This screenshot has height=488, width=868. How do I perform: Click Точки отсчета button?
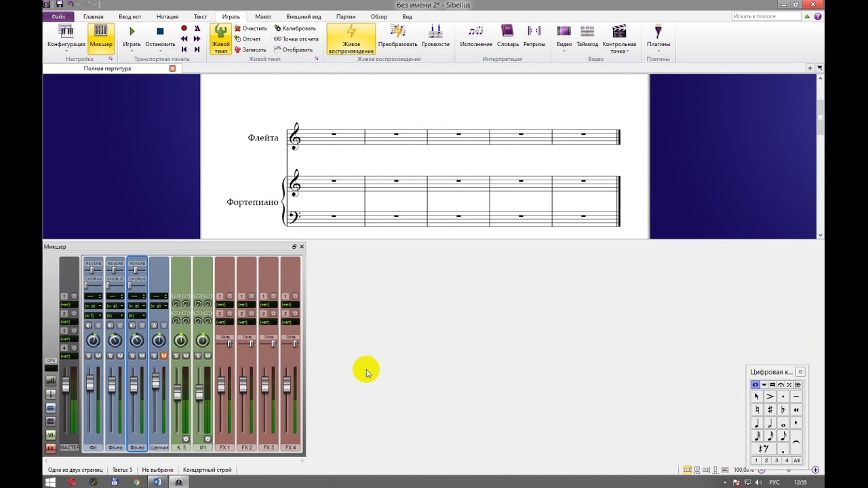296,39
